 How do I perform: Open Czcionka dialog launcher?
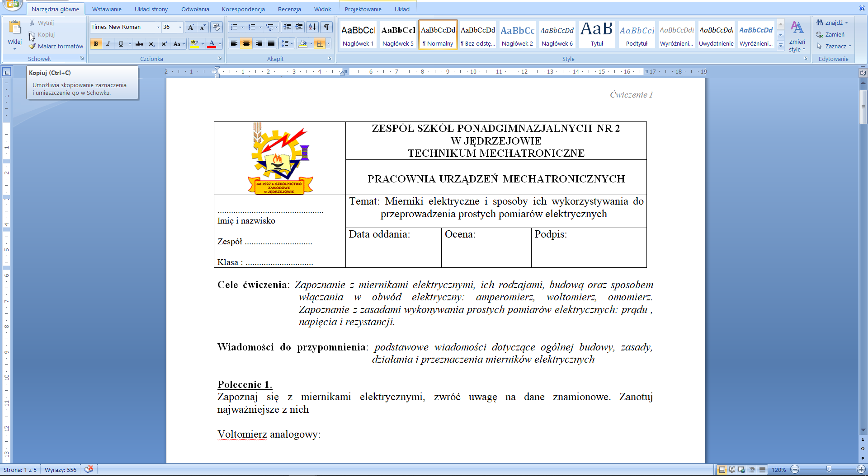coord(220,58)
